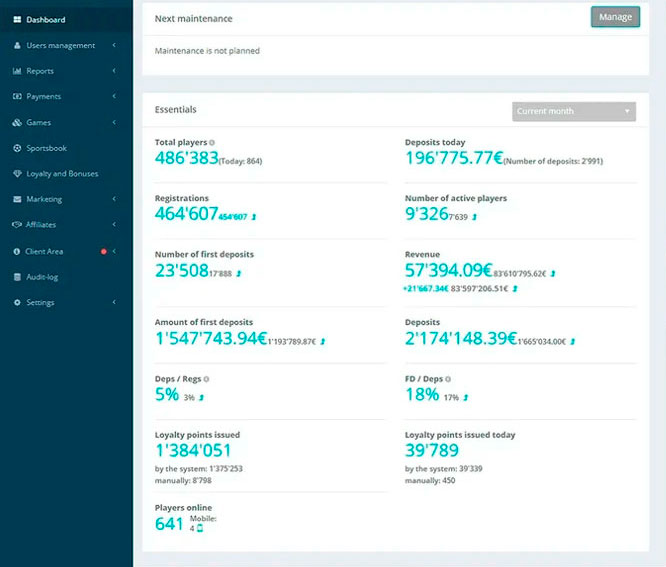Click the Loyalty and Bonuses diamond icon

[x=17, y=174]
